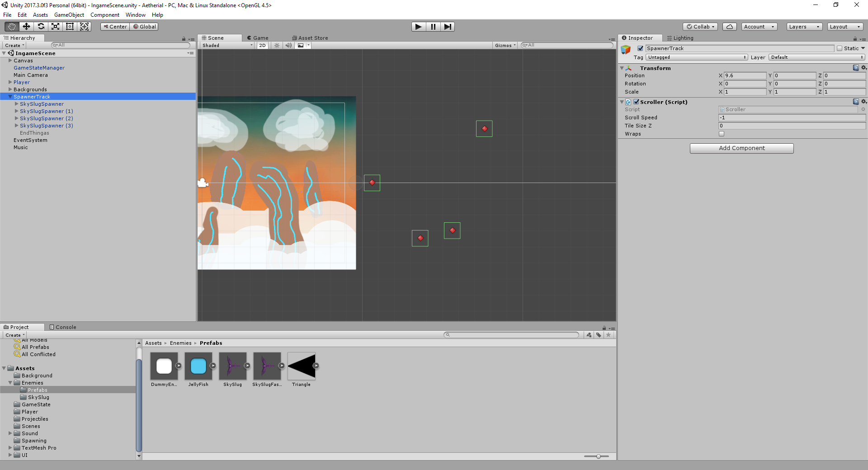Adjust the asset thumbnail size slider
This screenshot has height=470, width=868.
click(598, 456)
